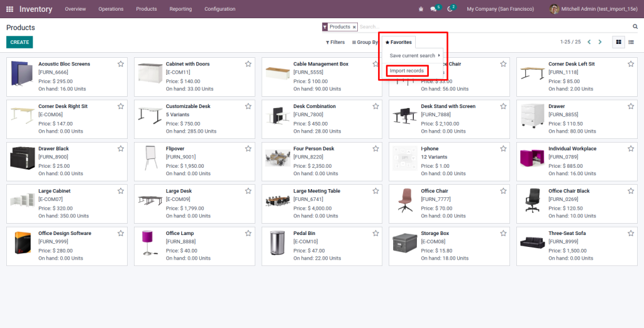Expand Save current search option
This screenshot has height=328, width=644.
tap(413, 55)
